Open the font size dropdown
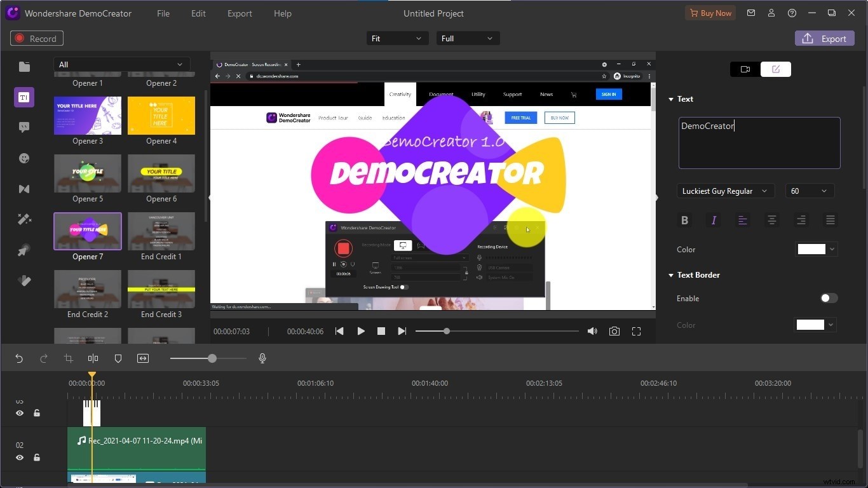The height and width of the screenshot is (488, 868). [x=810, y=191]
